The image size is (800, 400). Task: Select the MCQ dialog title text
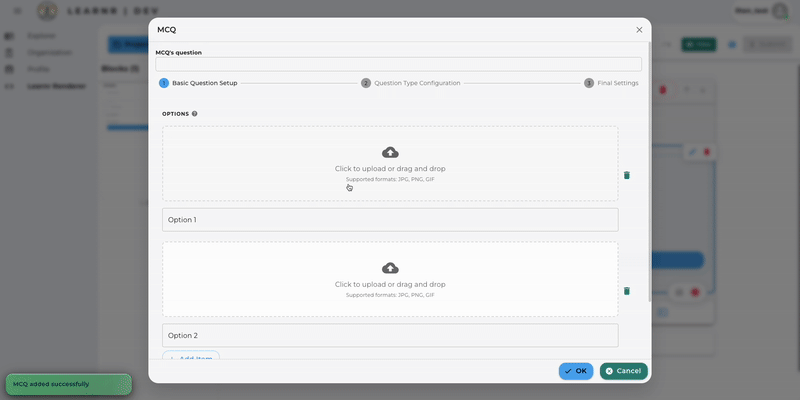click(x=166, y=30)
